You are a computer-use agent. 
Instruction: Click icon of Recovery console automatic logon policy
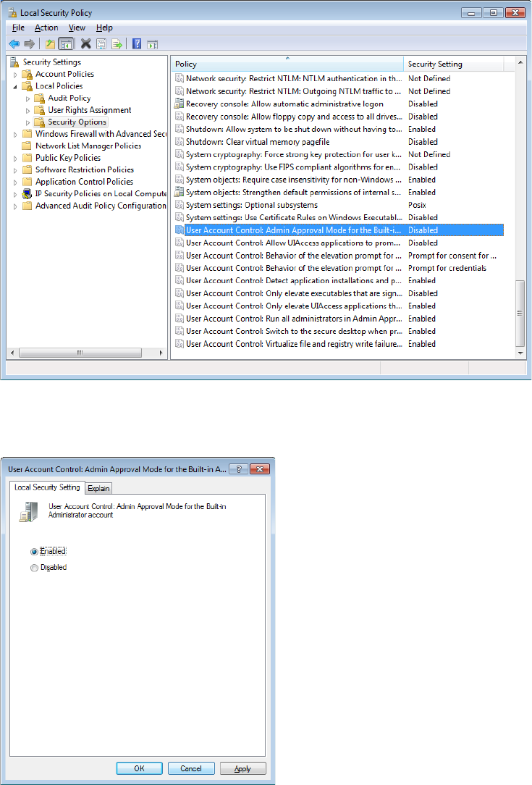[180, 104]
